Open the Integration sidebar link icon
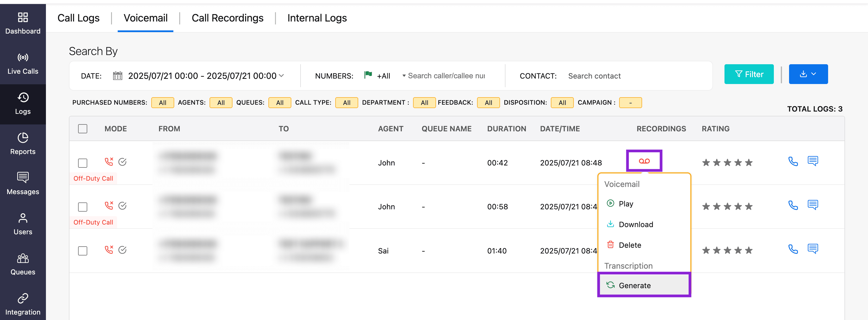The width and height of the screenshot is (868, 320). 23,298
